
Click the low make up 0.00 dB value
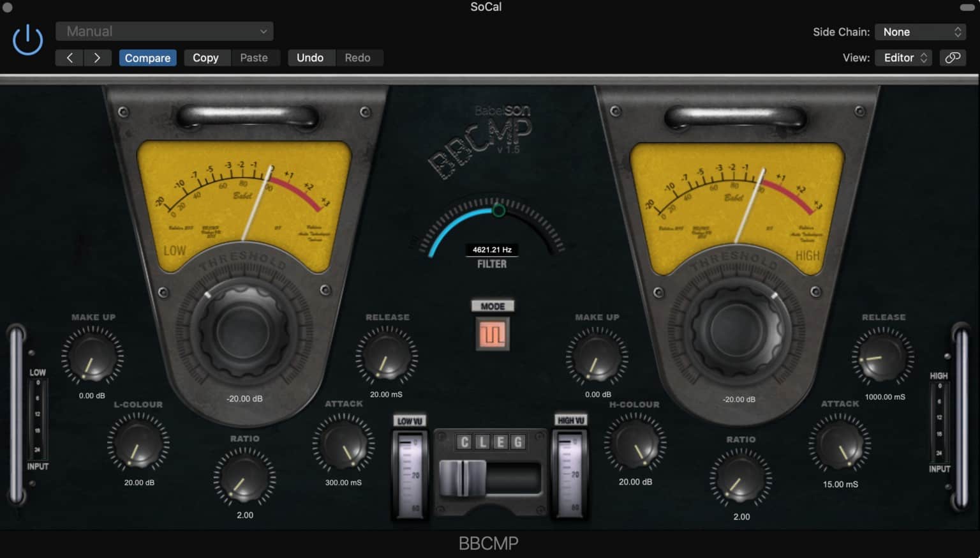(x=92, y=396)
